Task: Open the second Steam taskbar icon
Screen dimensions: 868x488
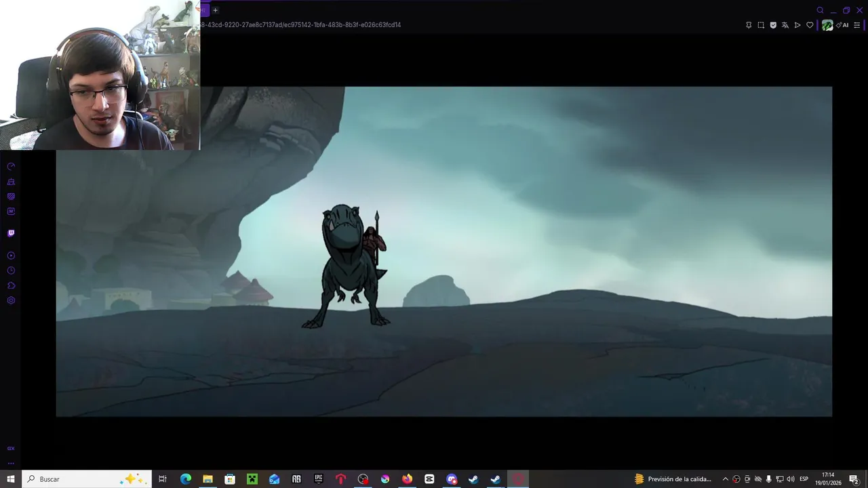Action: [496, 479]
